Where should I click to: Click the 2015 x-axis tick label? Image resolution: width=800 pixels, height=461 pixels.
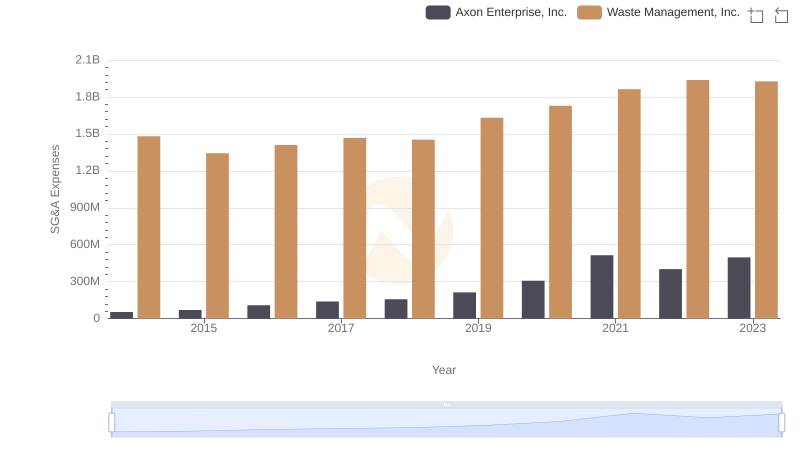coord(203,328)
